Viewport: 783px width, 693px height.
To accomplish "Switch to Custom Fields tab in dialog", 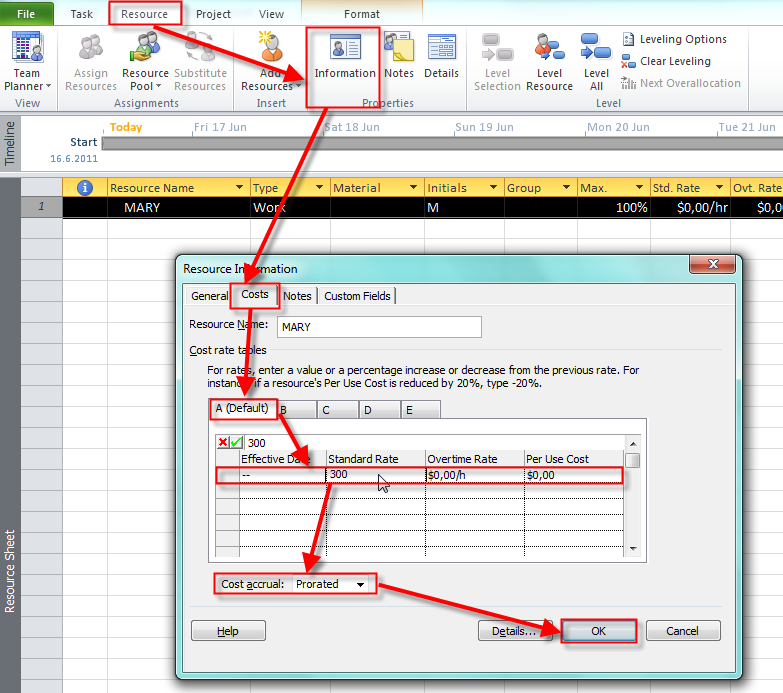I will pos(357,296).
